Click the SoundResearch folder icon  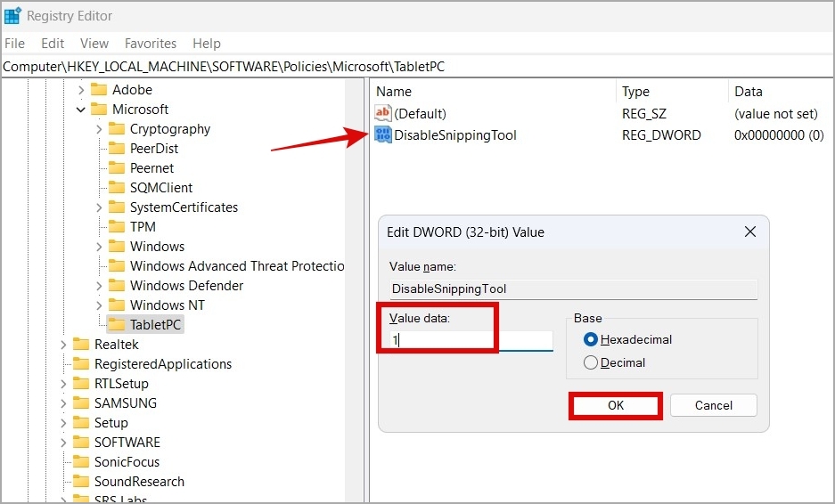click(x=80, y=482)
